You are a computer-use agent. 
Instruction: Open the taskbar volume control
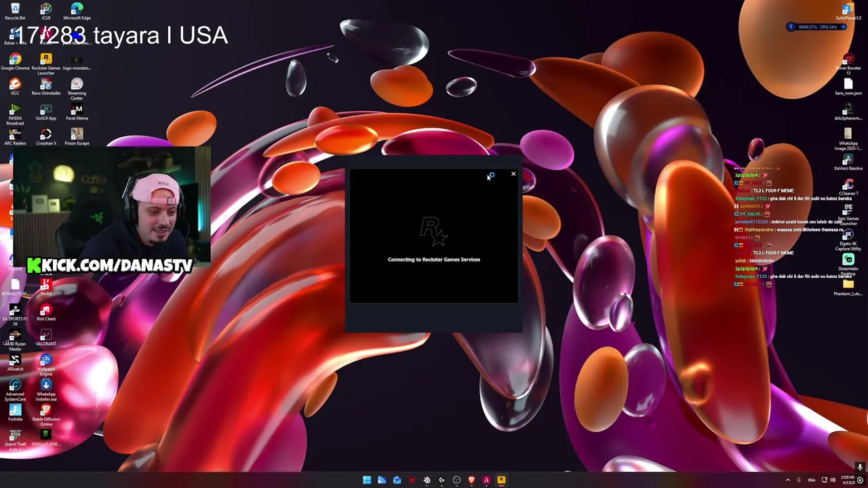click(833, 480)
